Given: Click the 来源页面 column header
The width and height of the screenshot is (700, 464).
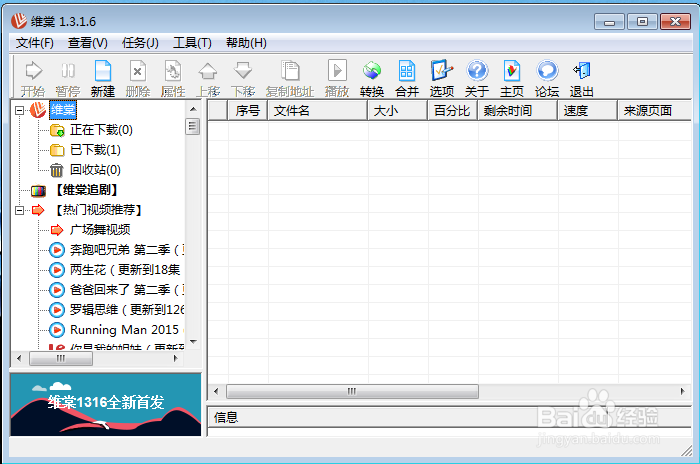Looking at the screenshot, I should coord(654,110).
